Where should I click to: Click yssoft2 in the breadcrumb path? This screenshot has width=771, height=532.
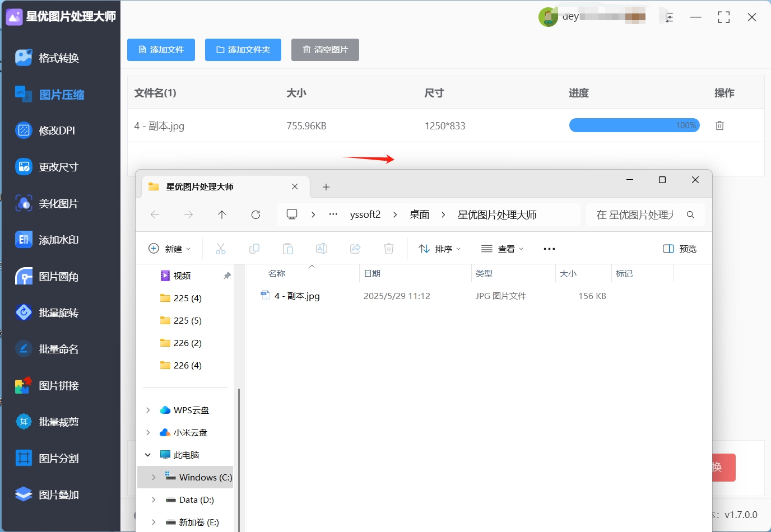(365, 214)
